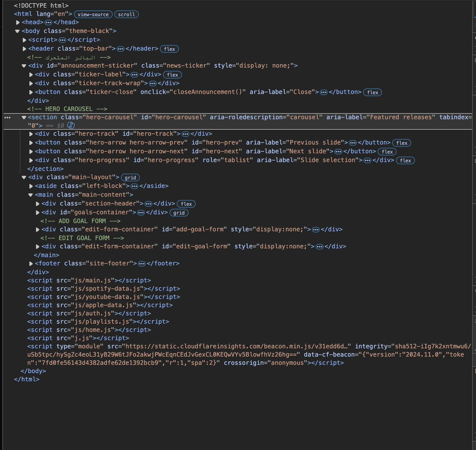Expand the hero-next button element
This screenshot has height=450, width=476.
point(31,151)
